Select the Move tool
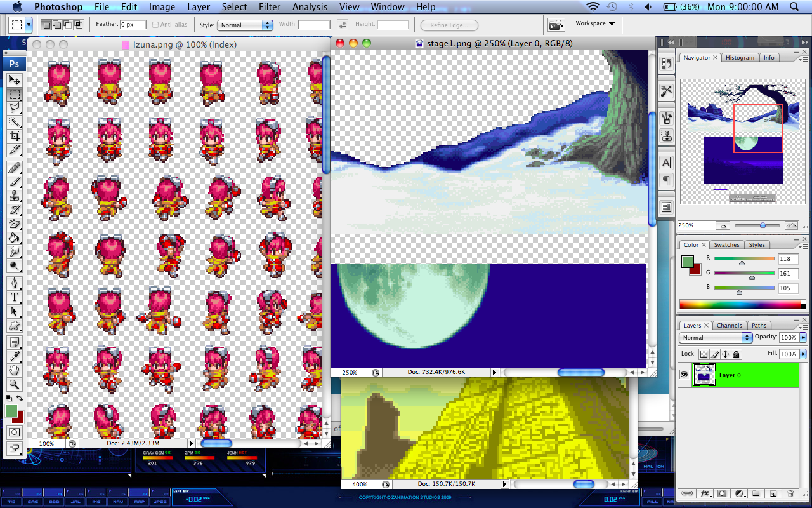812x508 pixels. pos(14,80)
